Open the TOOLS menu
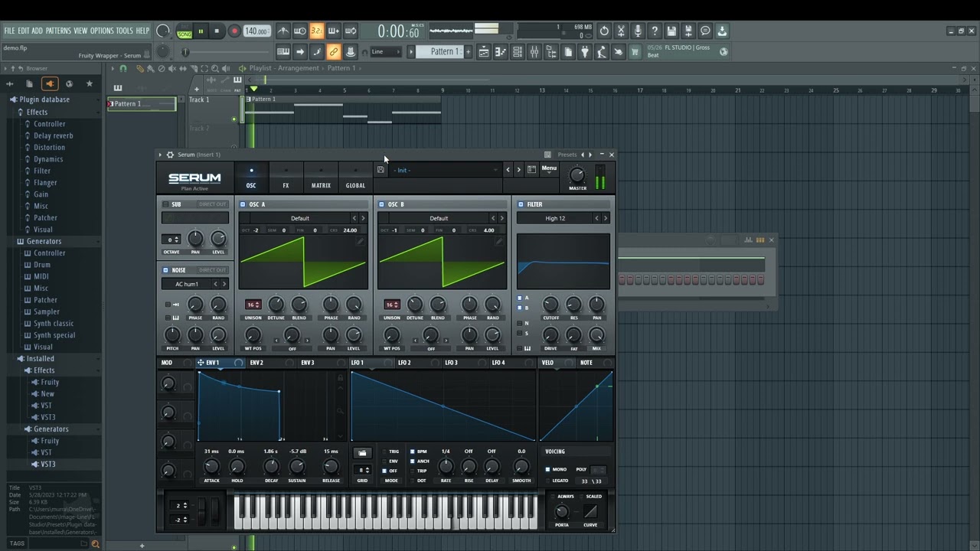980x551 pixels. click(125, 31)
